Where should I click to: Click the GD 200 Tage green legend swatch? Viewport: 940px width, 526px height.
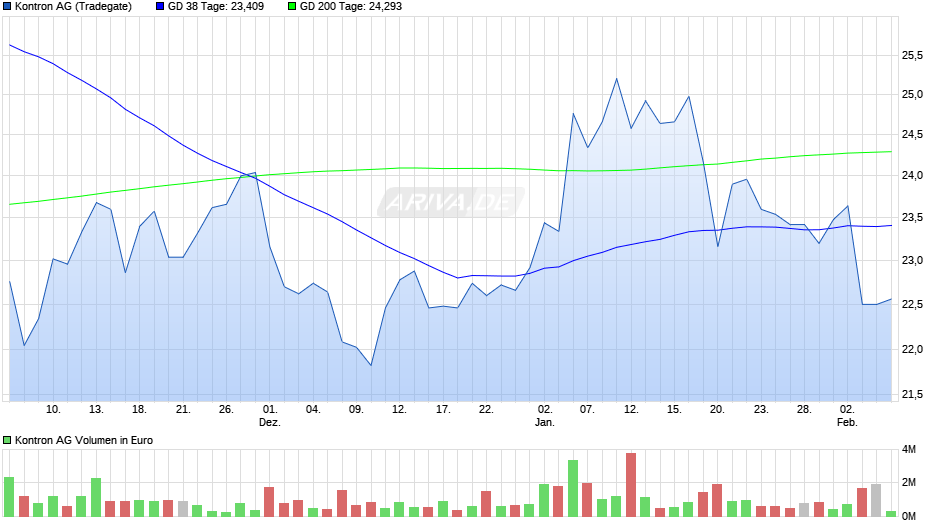tap(292, 7)
